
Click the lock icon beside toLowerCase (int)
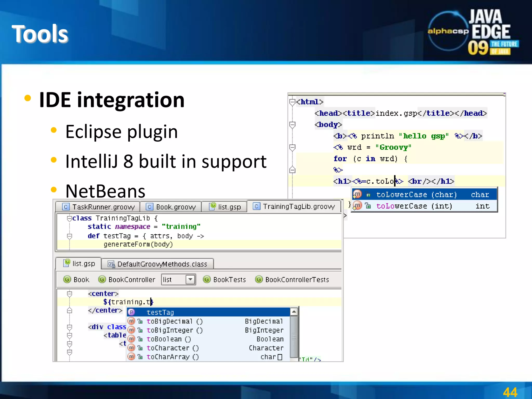coord(368,206)
